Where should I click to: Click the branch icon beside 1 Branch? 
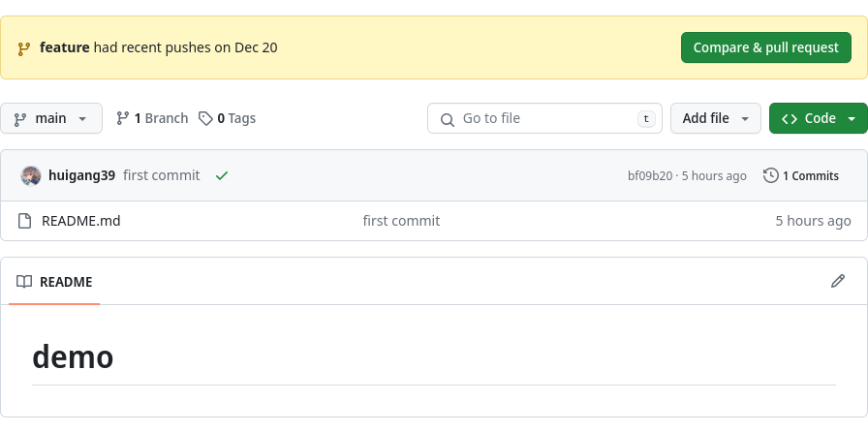(x=123, y=118)
